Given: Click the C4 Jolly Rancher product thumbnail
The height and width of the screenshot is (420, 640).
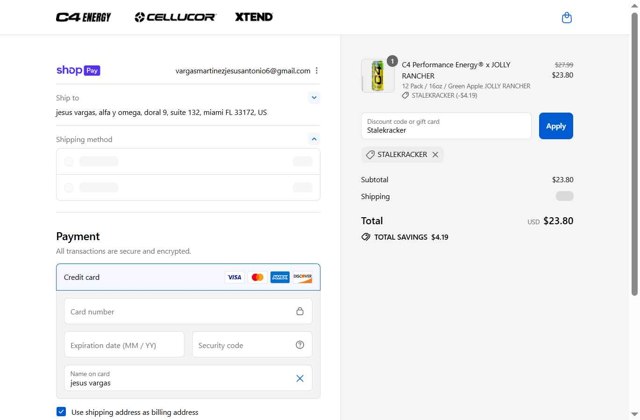Looking at the screenshot, I should [x=378, y=76].
